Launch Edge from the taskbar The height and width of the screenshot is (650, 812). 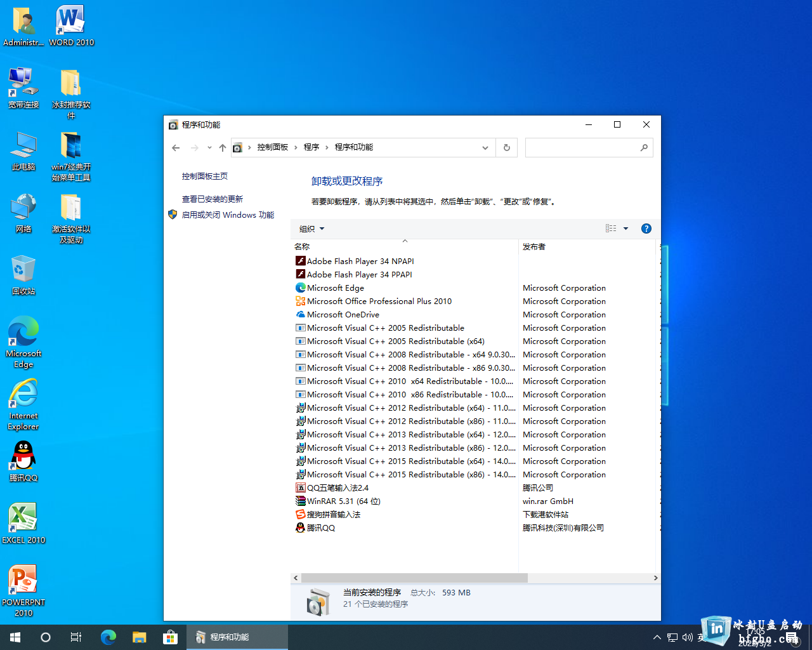[108, 637]
